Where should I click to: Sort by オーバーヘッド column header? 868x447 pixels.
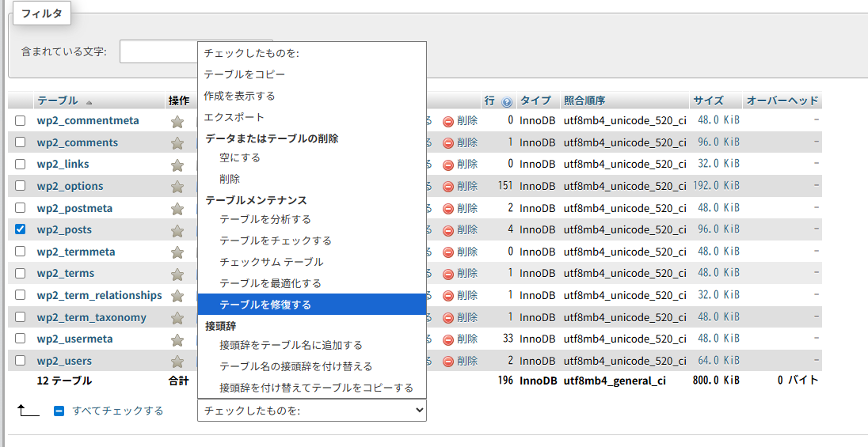coord(782,100)
